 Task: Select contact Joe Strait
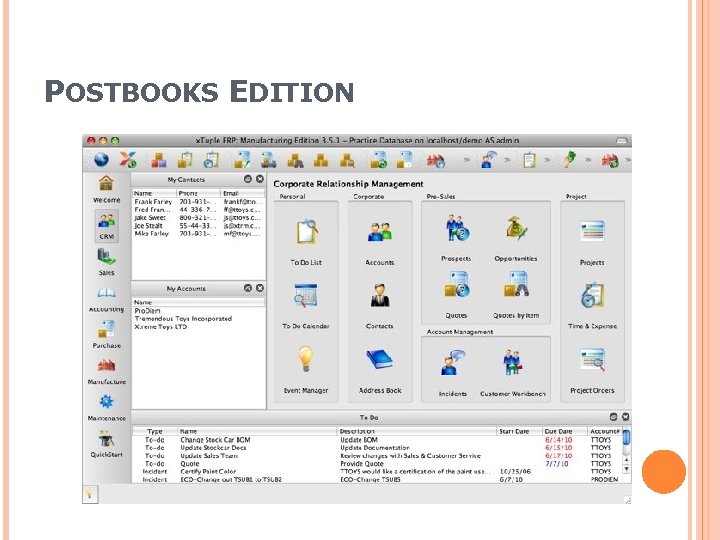point(198,226)
